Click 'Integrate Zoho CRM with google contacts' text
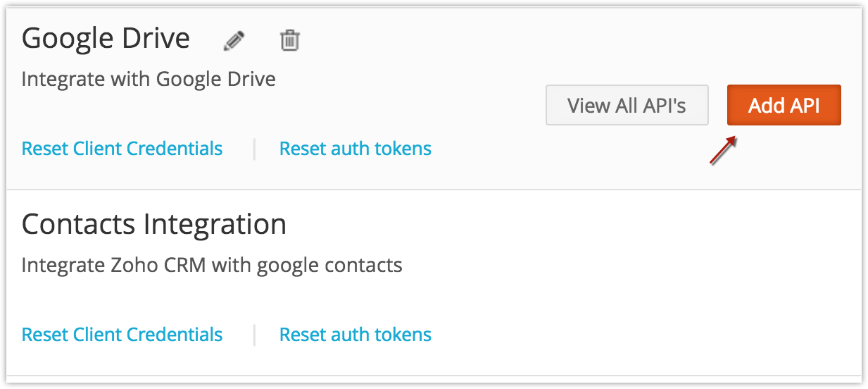 (212, 265)
